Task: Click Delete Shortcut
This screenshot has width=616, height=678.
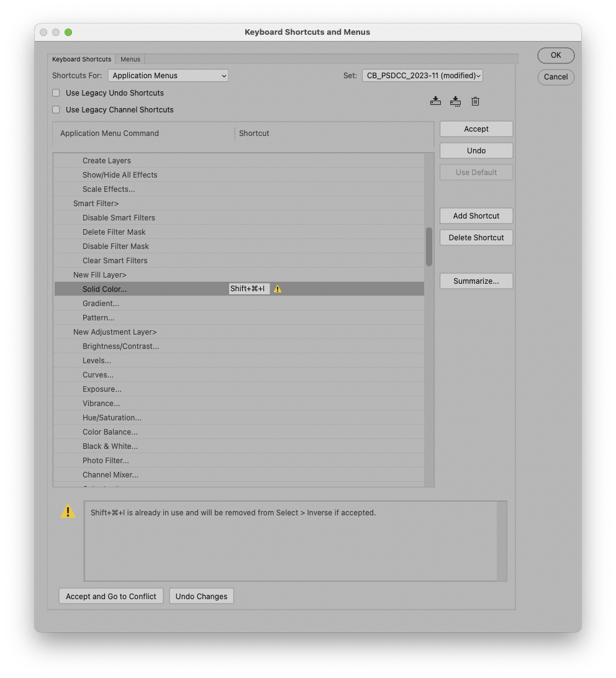Action: click(x=476, y=237)
